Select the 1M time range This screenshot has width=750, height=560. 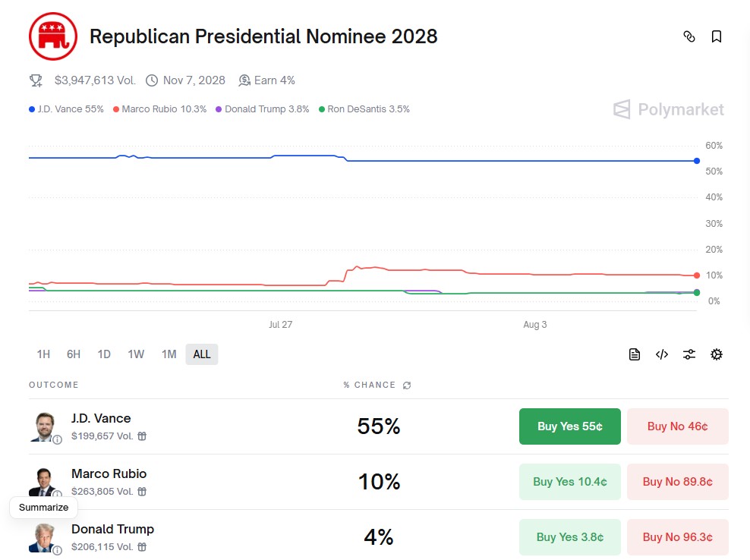click(x=169, y=354)
